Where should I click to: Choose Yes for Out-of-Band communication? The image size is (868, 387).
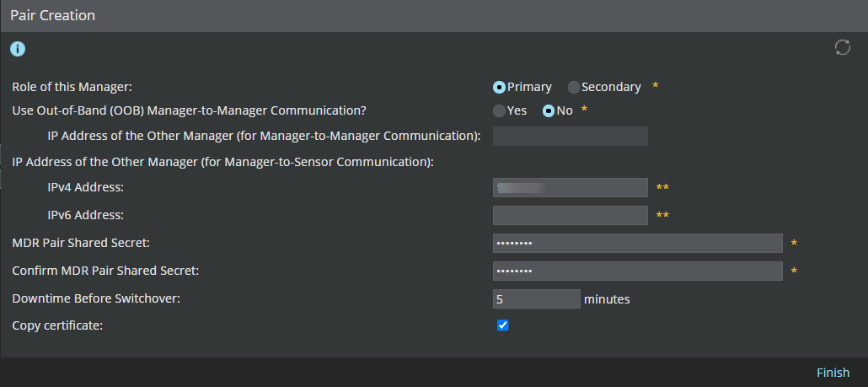click(x=499, y=110)
